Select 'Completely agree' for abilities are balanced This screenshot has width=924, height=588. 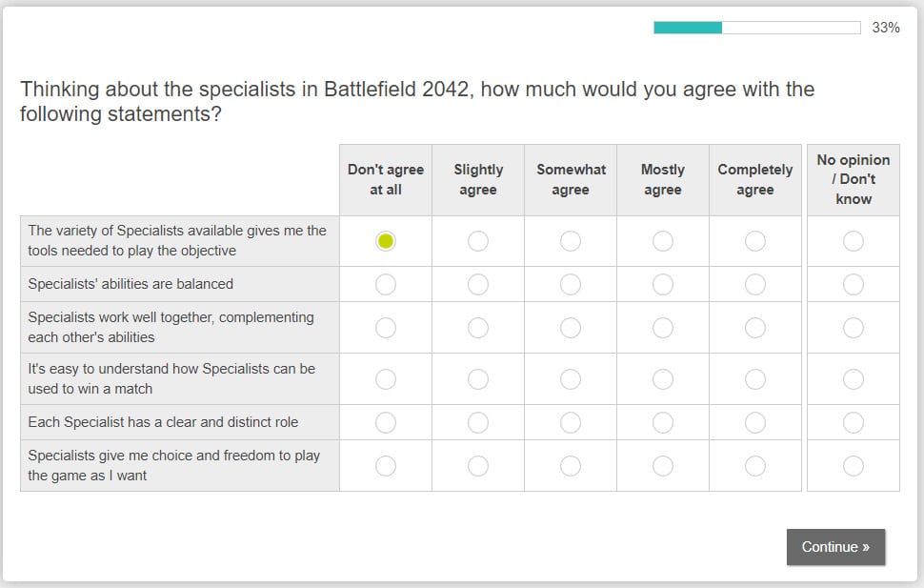pyautogui.click(x=755, y=284)
